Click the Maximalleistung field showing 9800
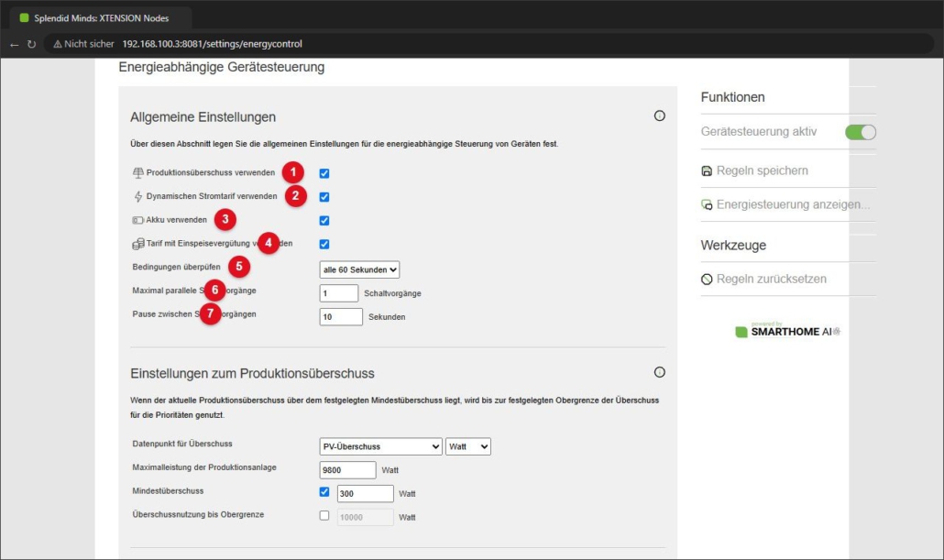This screenshot has width=944, height=560. [x=348, y=470]
